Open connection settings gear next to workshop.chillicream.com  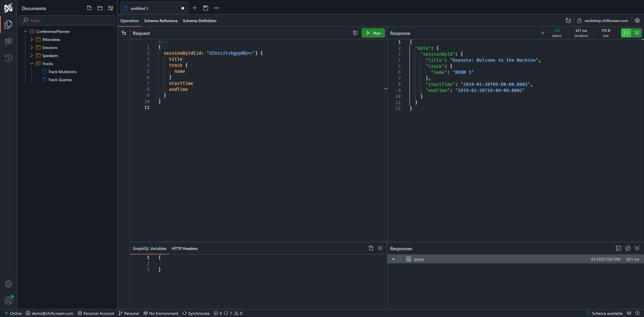tap(637, 20)
